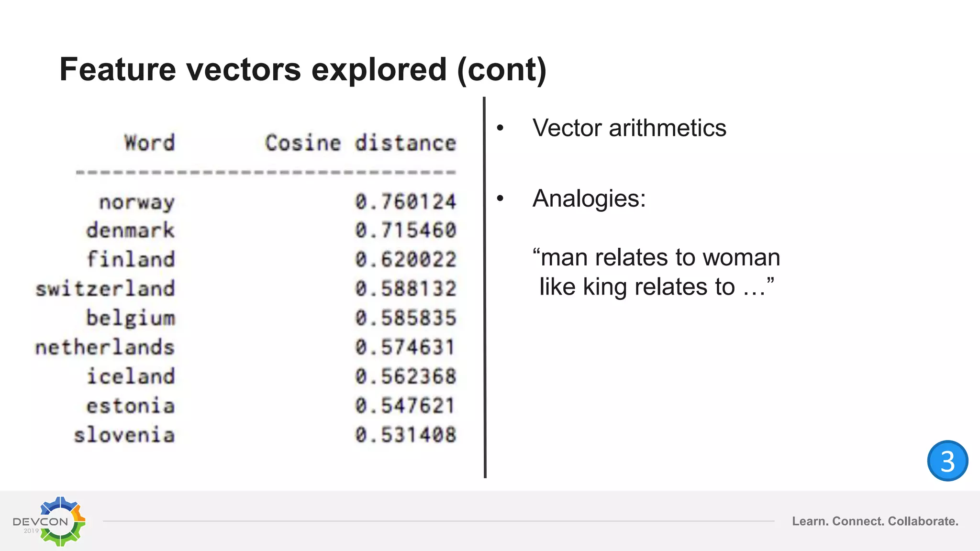The width and height of the screenshot is (980, 551).
Task: Select the slide title 'Feature vectors explored (cont)'
Action: 303,69
